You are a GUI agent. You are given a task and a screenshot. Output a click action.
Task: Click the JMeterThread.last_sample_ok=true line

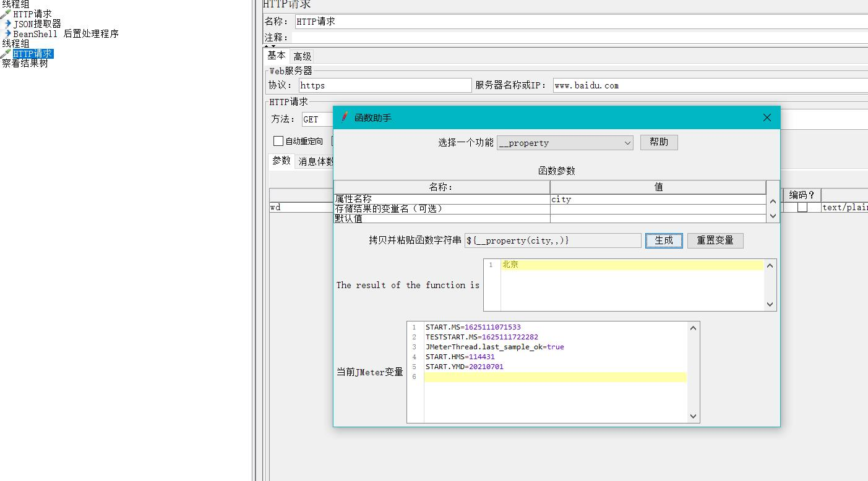(495, 347)
